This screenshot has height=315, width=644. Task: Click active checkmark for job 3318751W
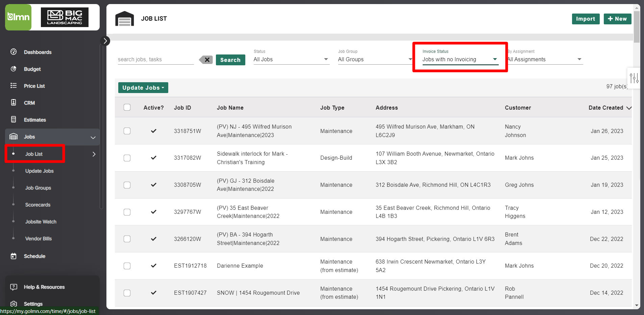pyautogui.click(x=154, y=131)
